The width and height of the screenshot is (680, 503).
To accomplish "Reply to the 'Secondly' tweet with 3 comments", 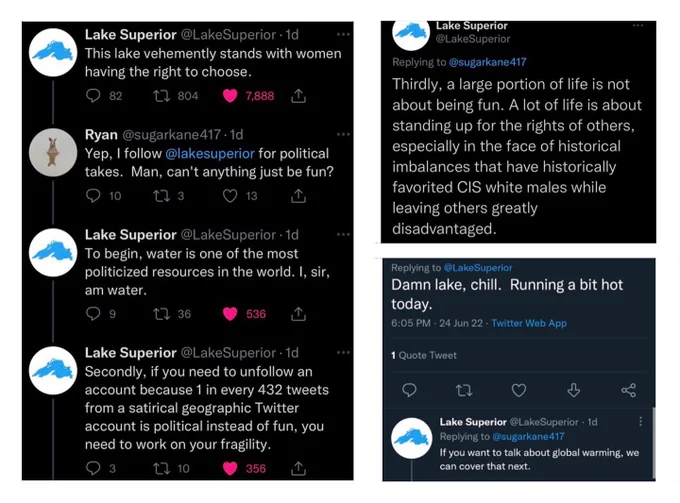I will pyautogui.click(x=93, y=468).
